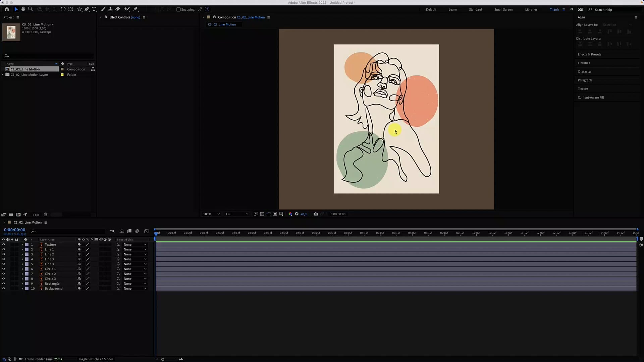Select the Hand tool
This screenshot has height=362, width=644.
pyautogui.click(x=23, y=9)
